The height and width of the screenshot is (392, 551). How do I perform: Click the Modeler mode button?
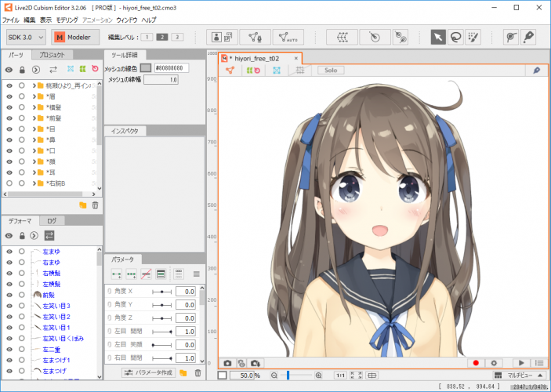[x=75, y=37]
